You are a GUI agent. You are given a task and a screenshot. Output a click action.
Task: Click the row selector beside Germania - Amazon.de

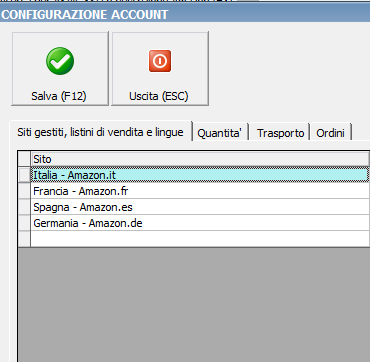pos(24,223)
